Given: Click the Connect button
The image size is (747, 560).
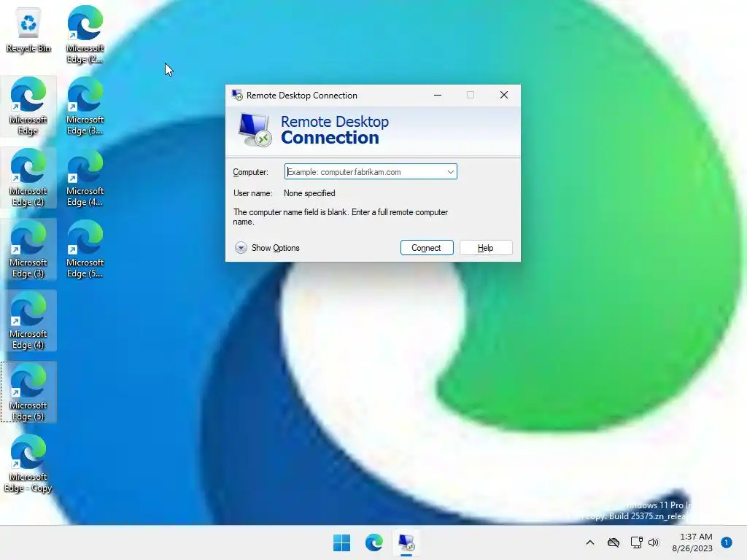Looking at the screenshot, I should pos(426,248).
